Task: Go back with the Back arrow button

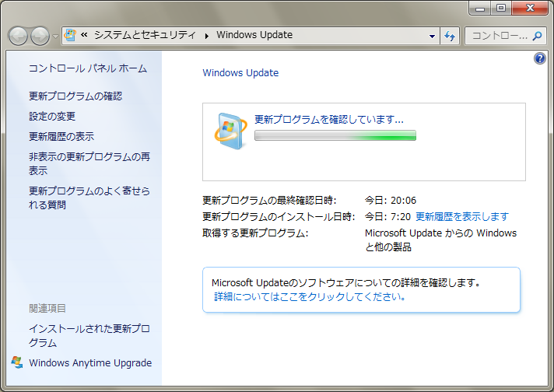Action: click(18, 36)
